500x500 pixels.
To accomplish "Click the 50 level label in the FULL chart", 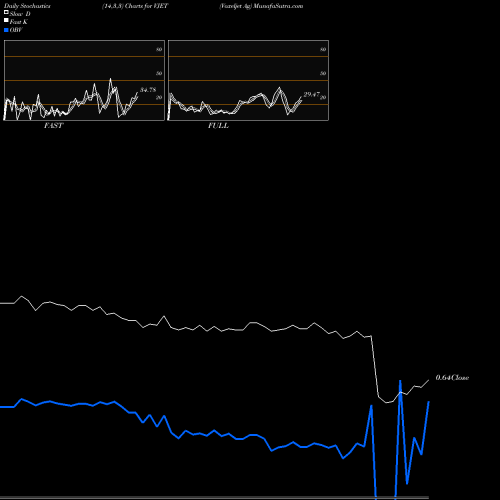I will 323,73.
